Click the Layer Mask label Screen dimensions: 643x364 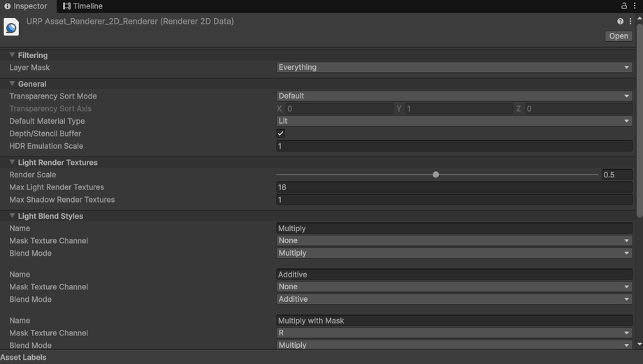[29, 68]
